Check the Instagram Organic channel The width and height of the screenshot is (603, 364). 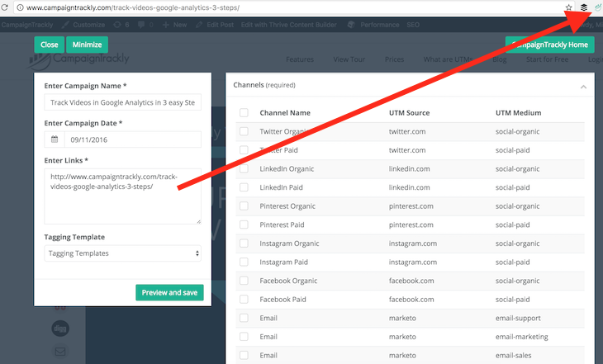[244, 243]
